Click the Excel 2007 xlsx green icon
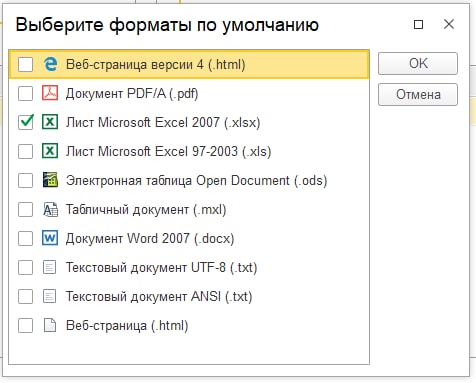Viewport: 476px width, 383px height. coord(50,122)
